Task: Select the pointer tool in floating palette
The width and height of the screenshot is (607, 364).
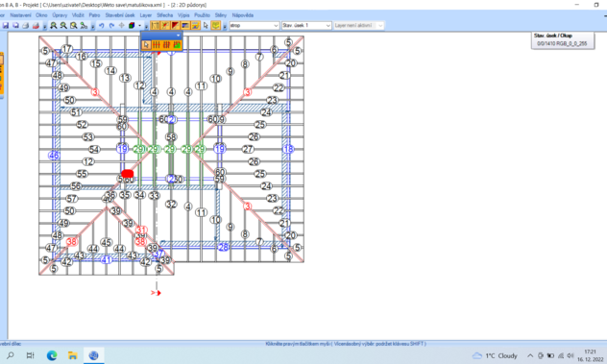Action: [x=146, y=45]
